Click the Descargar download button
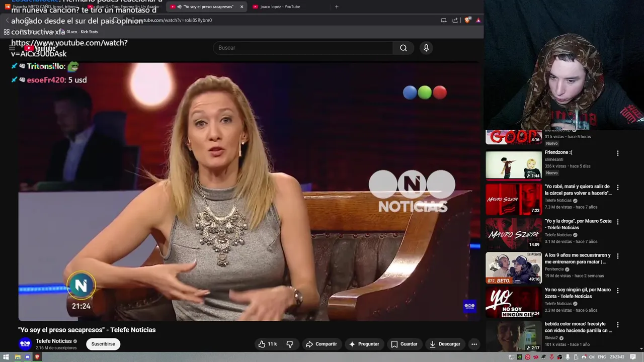Viewport: 644px width, 362px height. click(445, 344)
